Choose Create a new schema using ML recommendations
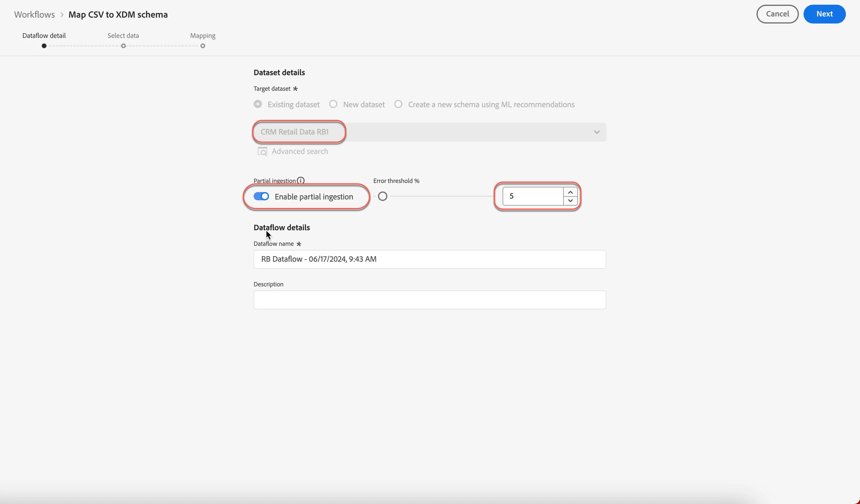 pyautogui.click(x=398, y=104)
